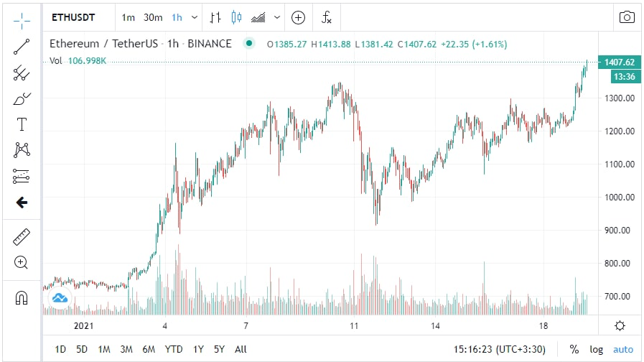This screenshot has height=362, width=644.
Task: Select the 1M date range
Action: [x=104, y=349]
